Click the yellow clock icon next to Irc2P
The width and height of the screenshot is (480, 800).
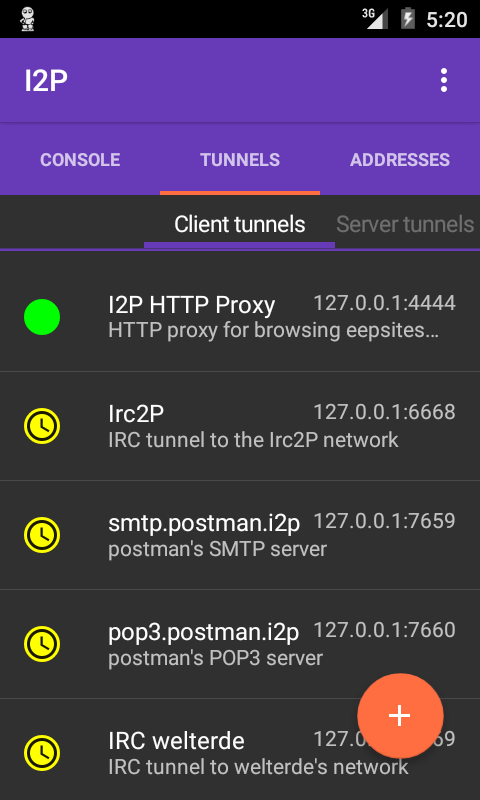42,426
